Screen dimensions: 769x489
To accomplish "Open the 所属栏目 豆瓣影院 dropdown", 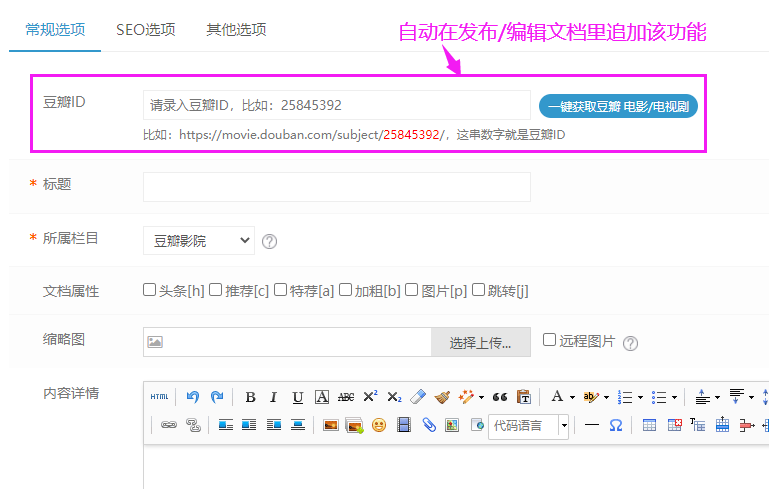I will (199, 240).
